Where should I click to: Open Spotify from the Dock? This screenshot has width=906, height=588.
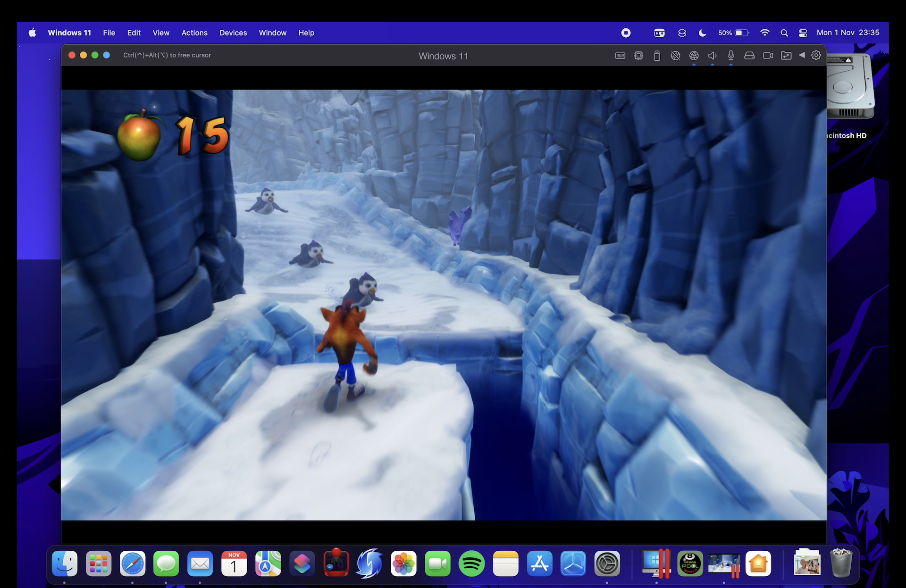pos(472,563)
